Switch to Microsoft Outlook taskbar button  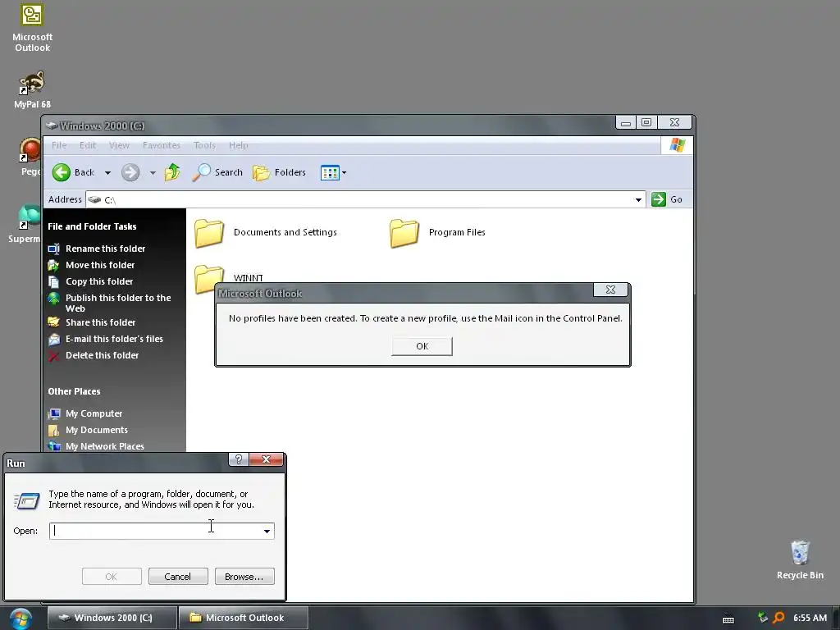click(244, 618)
